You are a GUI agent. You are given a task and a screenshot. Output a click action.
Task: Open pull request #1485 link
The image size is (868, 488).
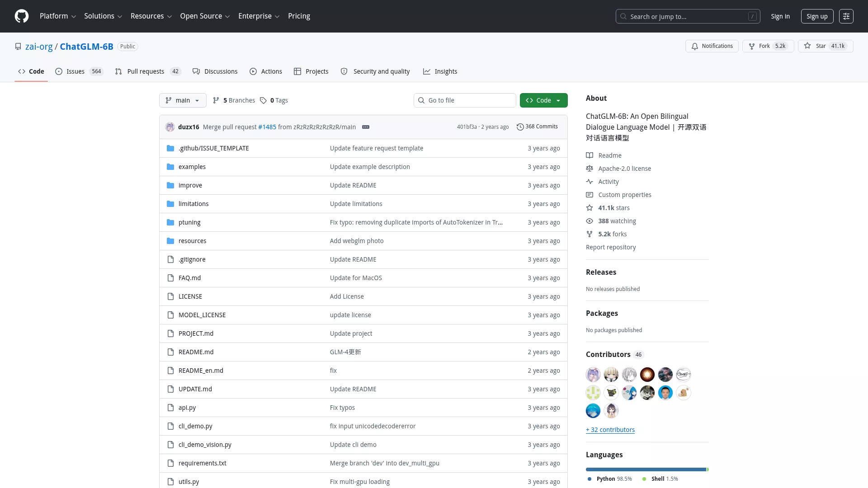tap(267, 127)
